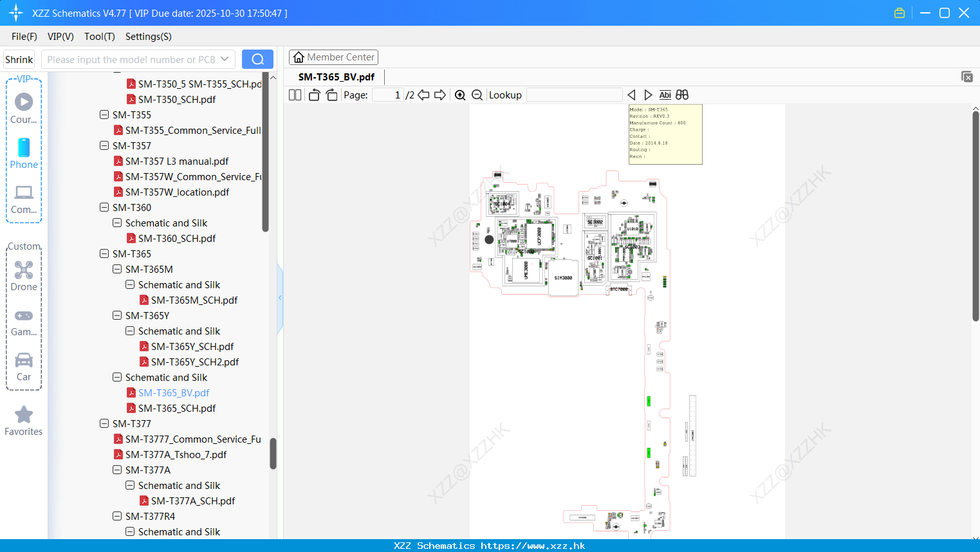Click the Shrink button
Screen dimensions: 980x552
point(19,59)
